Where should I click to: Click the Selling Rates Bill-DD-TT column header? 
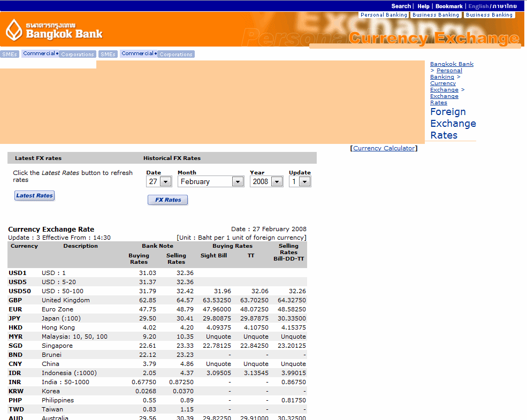(x=289, y=253)
